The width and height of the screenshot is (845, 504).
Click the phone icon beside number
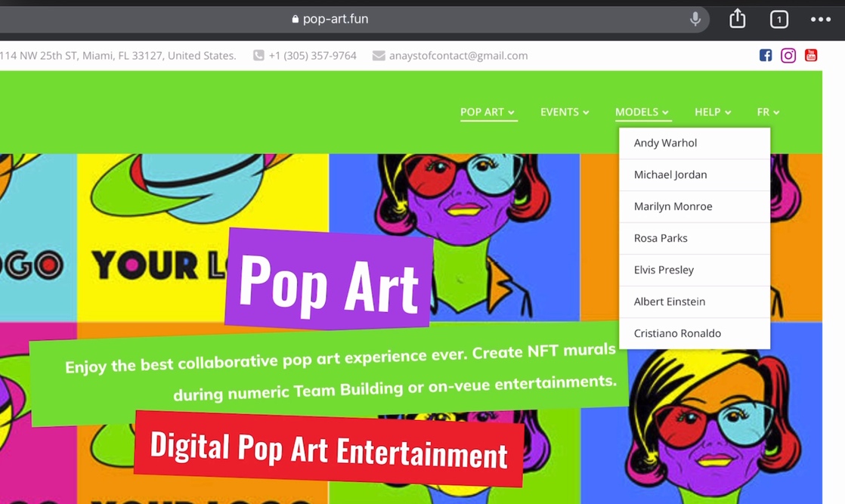[x=258, y=55]
